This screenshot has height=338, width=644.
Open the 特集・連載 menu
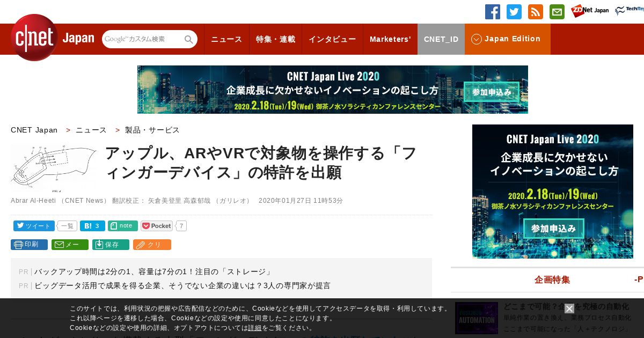[x=275, y=39]
